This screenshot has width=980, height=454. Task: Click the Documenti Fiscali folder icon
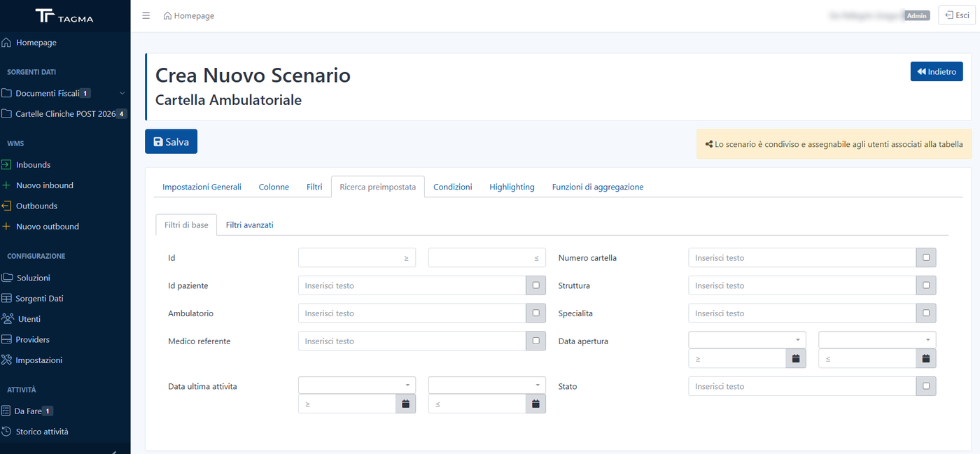(x=6, y=94)
